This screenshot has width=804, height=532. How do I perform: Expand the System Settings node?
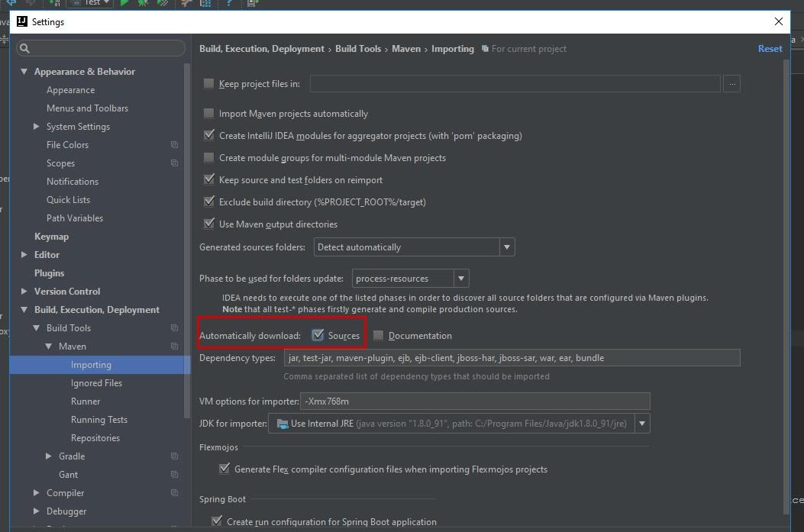(37, 126)
